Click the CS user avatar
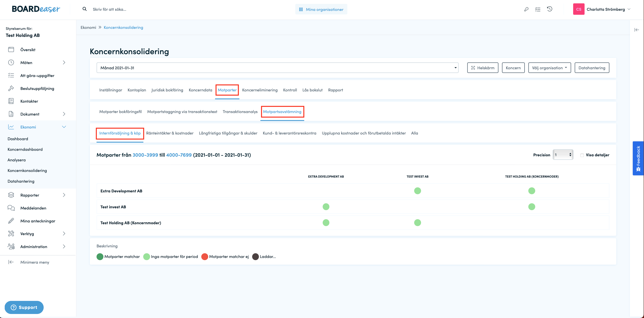 tap(579, 9)
